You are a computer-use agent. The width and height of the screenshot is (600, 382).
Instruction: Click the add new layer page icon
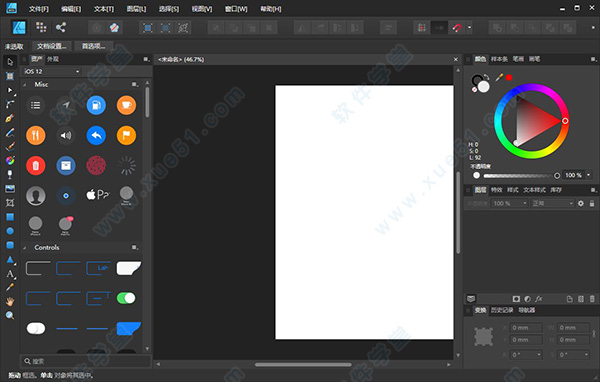click(569, 299)
